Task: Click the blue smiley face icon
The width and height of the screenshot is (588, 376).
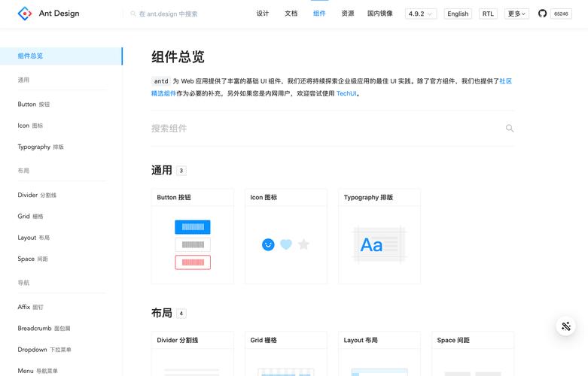Action: pyautogui.click(x=268, y=244)
